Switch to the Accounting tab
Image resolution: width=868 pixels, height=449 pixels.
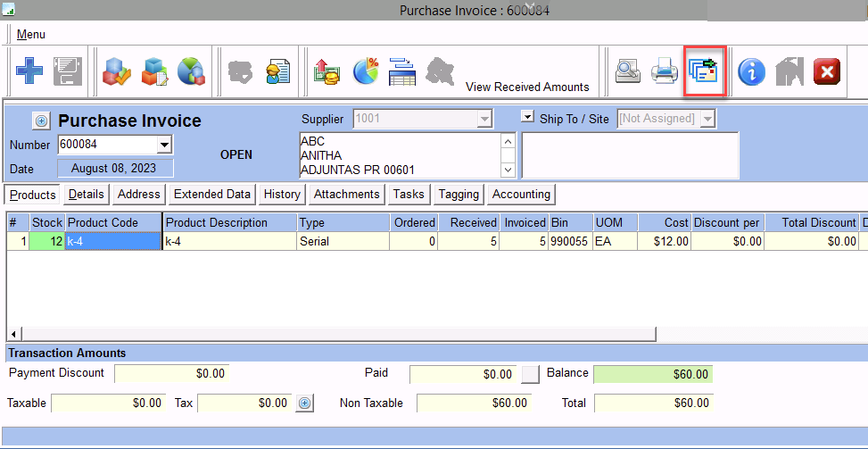pyautogui.click(x=521, y=194)
